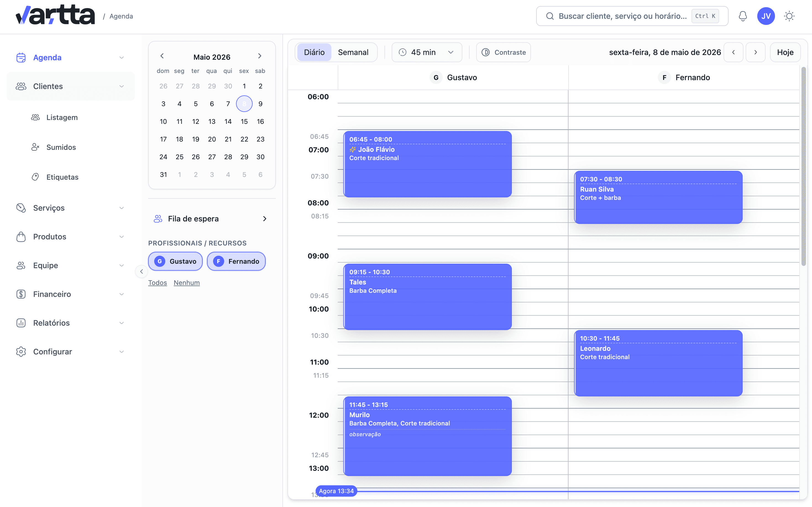Open the notifications bell

click(x=743, y=16)
